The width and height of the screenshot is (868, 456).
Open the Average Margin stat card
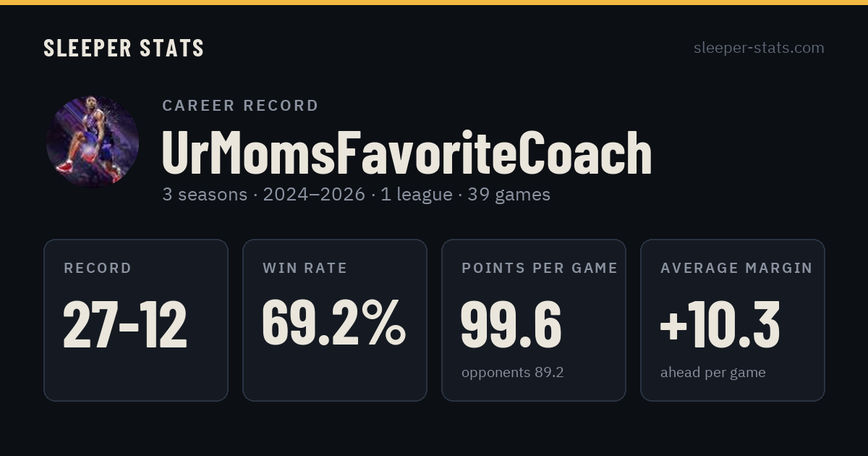[733, 320]
